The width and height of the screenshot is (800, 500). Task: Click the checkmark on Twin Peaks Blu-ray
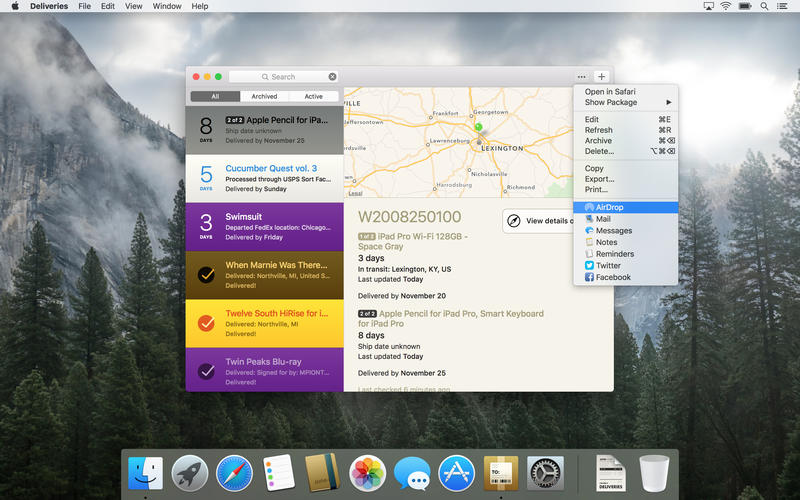click(x=206, y=371)
